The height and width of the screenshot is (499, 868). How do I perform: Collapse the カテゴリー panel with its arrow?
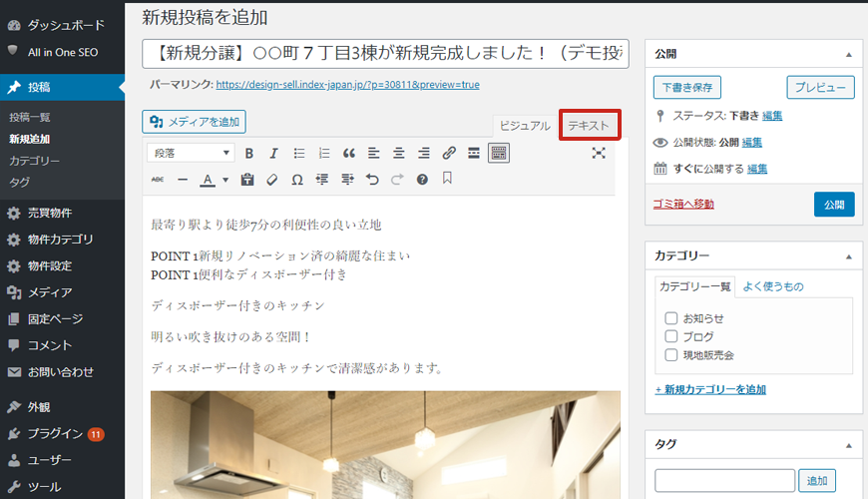(848, 255)
